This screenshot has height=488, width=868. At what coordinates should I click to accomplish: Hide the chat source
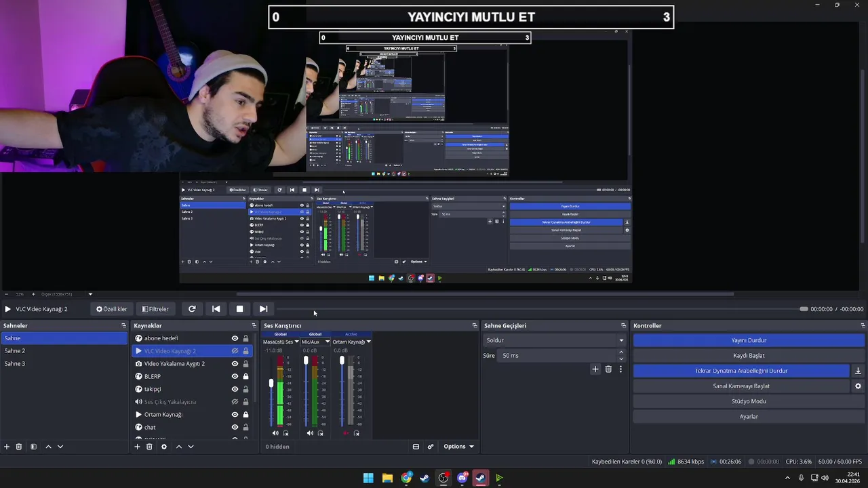235,427
